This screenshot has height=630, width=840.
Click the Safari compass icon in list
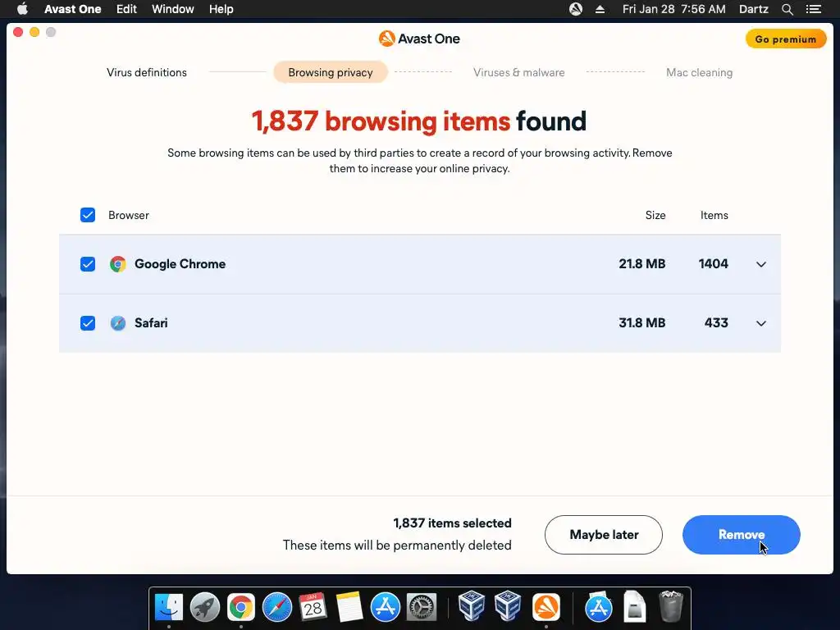coord(118,323)
